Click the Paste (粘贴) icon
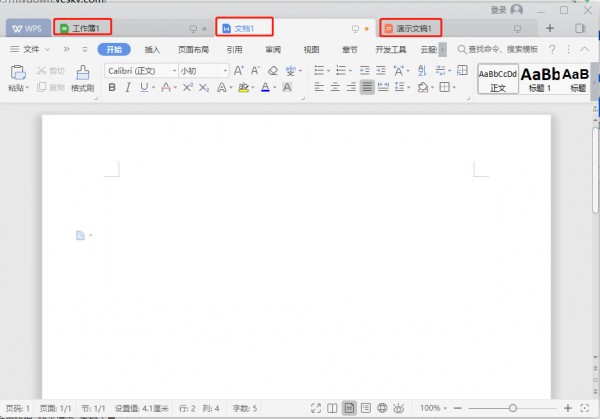This screenshot has height=419, width=600. tap(17, 72)
